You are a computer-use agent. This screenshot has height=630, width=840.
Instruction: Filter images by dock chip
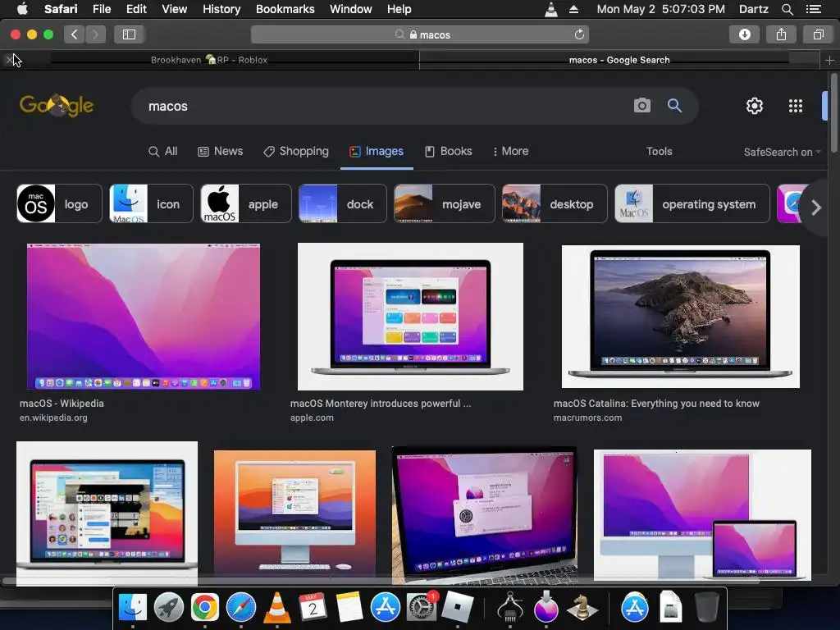[x=342, y=203]
